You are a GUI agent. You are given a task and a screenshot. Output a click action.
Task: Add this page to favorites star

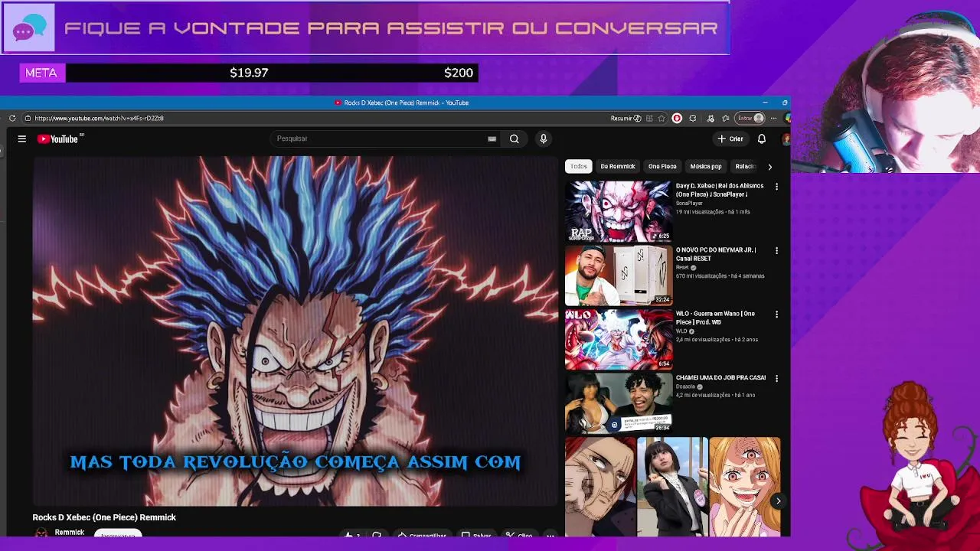click(662, 118)
